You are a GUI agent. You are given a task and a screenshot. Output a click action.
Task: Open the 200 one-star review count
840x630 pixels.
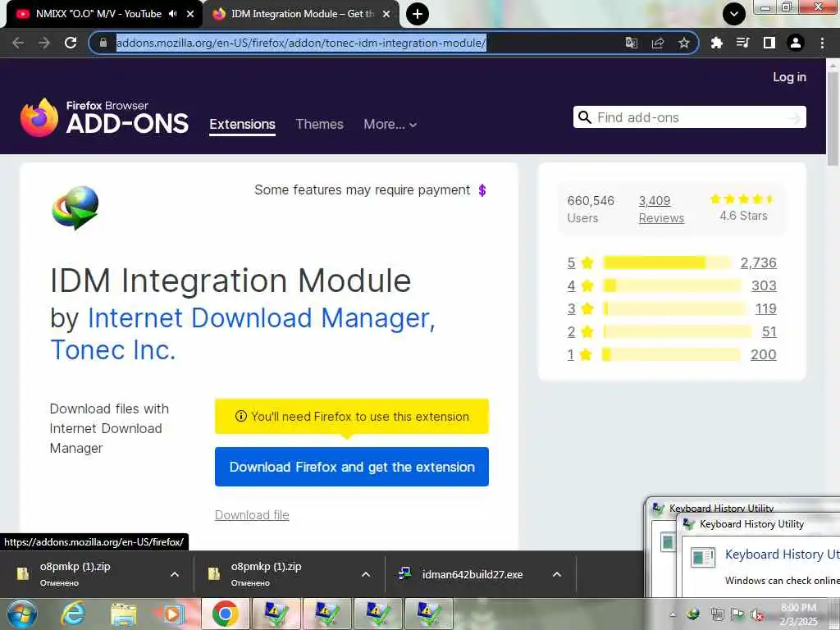(764, 354)
